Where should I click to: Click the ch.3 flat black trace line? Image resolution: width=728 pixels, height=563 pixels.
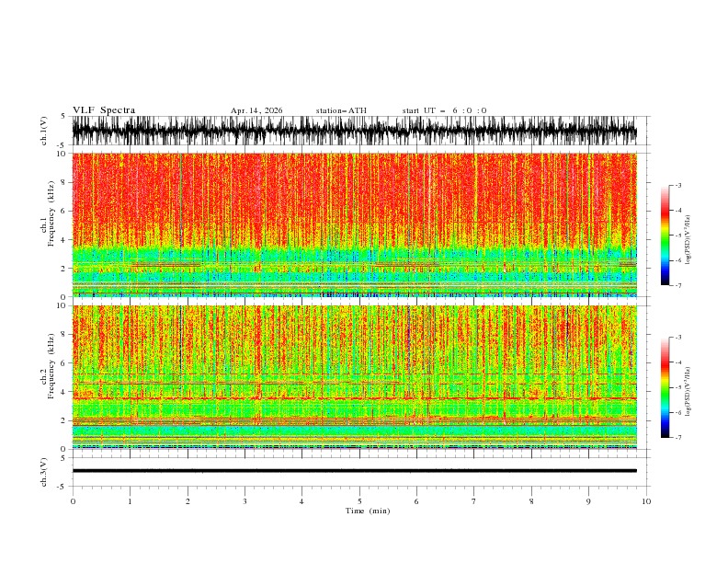coord(354,471)
